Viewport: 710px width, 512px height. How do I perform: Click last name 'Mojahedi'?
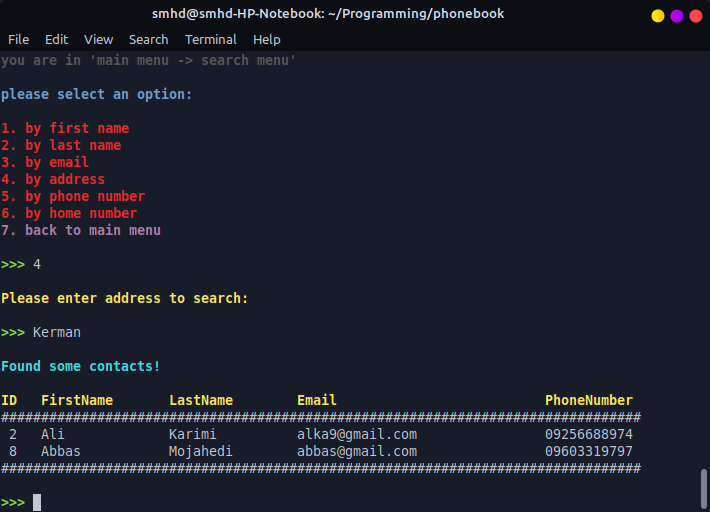tap(201, 451)
